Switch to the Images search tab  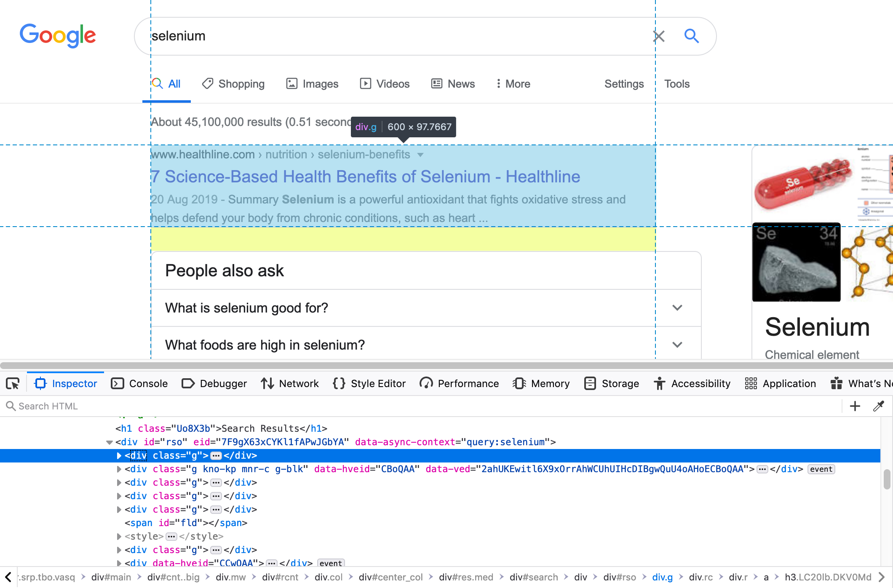[312, 84]
